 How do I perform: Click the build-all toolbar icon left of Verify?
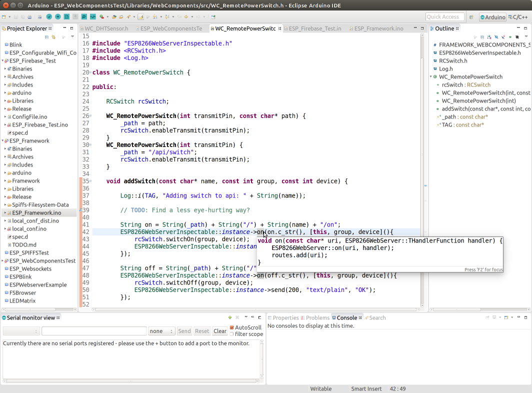click(x=39, y=17)
